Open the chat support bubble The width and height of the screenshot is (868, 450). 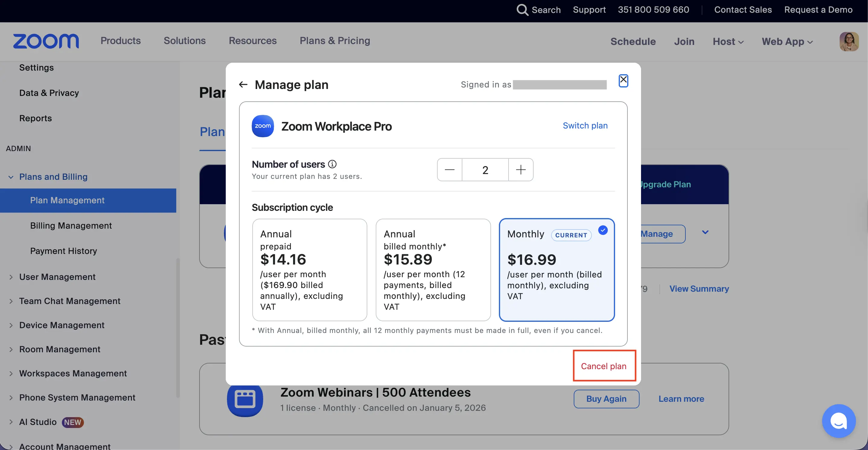(838, 421)
